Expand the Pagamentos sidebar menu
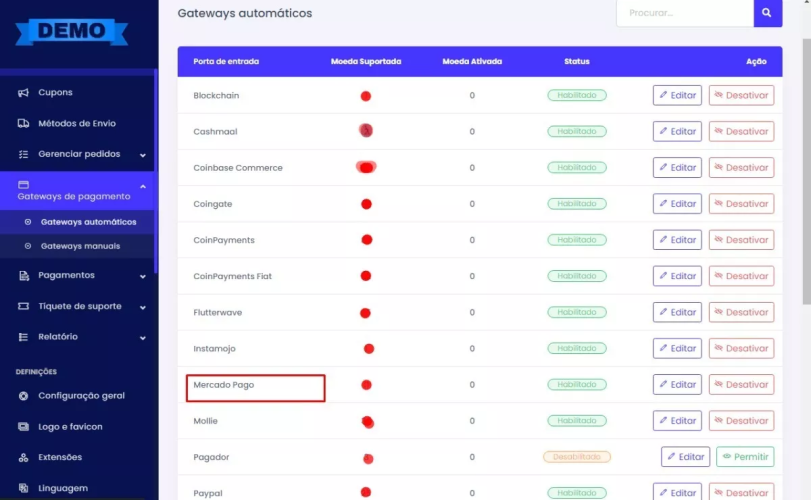This screenshot has height=500, width=811. coord(142,276)
